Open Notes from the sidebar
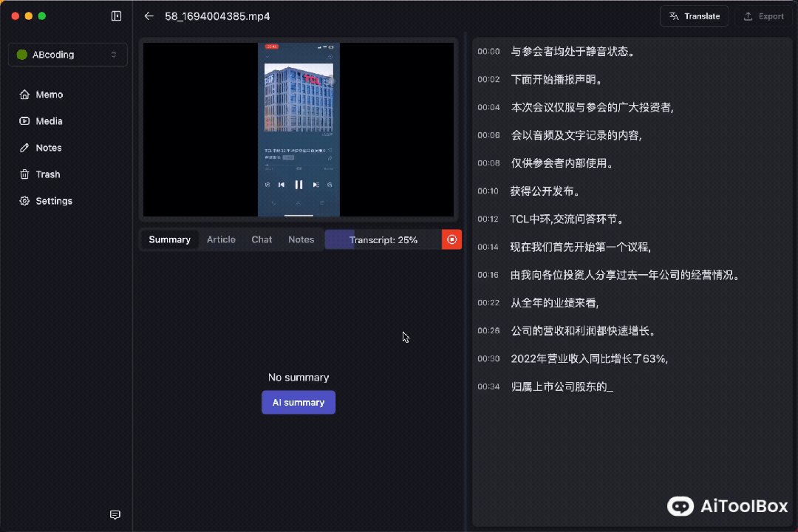This screenshot has height=532, width=798. click(x=47, y=147)
